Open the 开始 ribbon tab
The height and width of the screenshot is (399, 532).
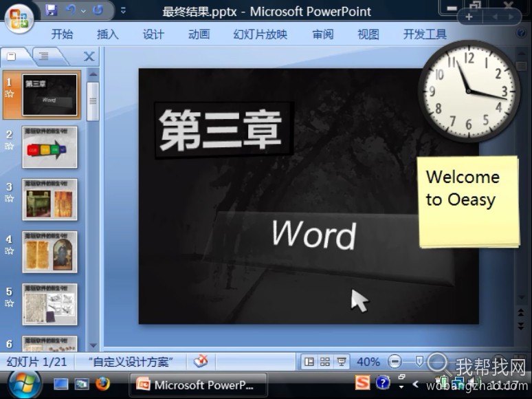click(62, 34)
